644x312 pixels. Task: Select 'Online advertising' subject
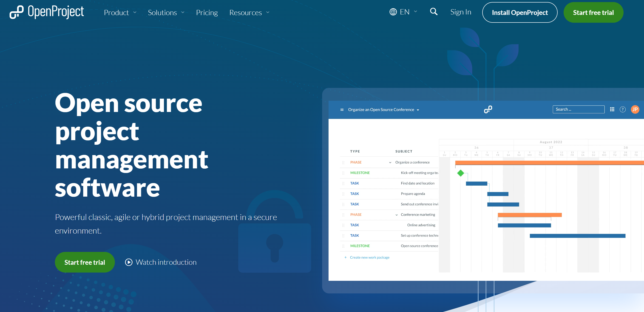pyautogui.click(x=421, y=225)
